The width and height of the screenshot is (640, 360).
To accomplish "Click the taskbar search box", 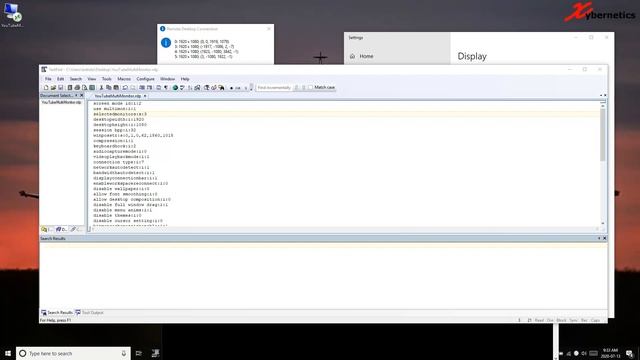I will pyautogui.click(x=73, y=353).
